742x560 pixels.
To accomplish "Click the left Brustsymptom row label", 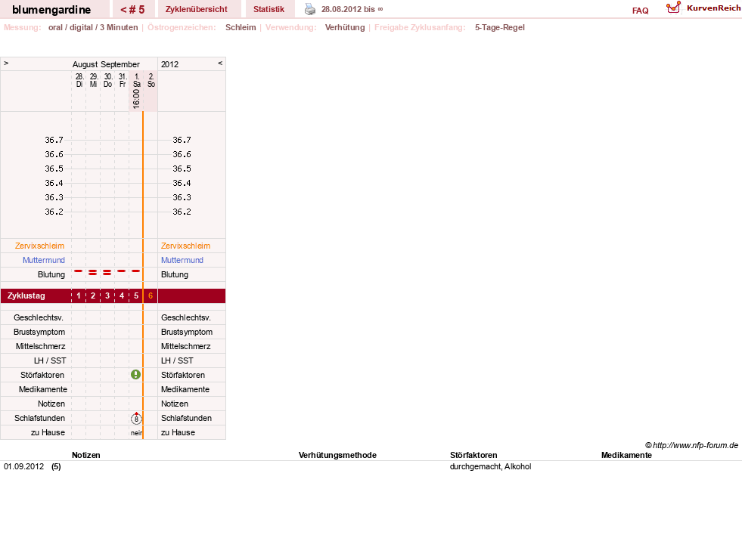I will click(39, 332).
